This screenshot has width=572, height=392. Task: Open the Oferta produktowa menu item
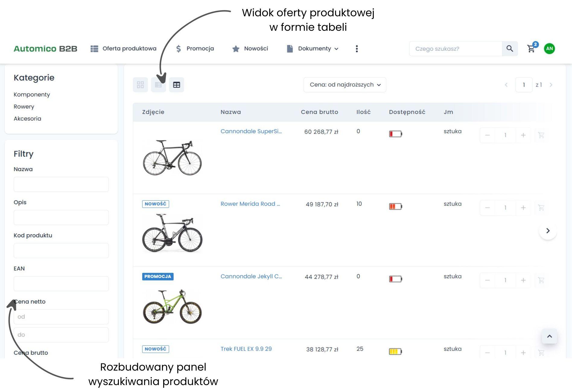124,49
